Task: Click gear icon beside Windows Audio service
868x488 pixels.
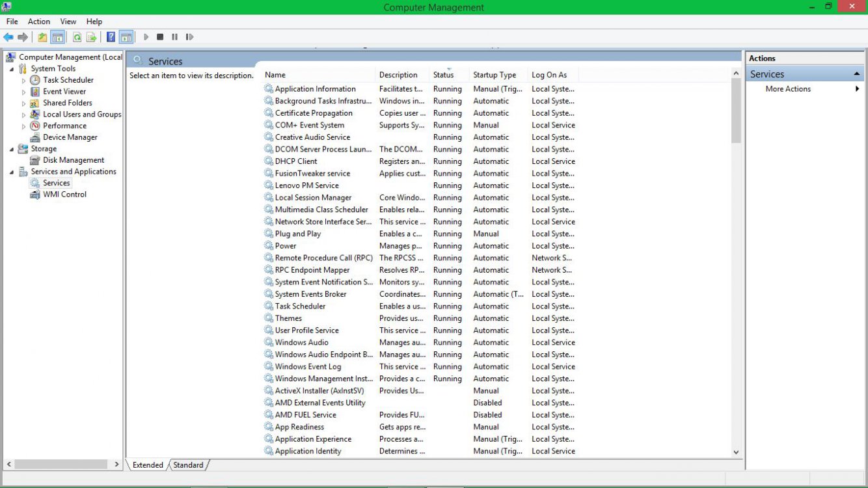Action: [268, 342]
